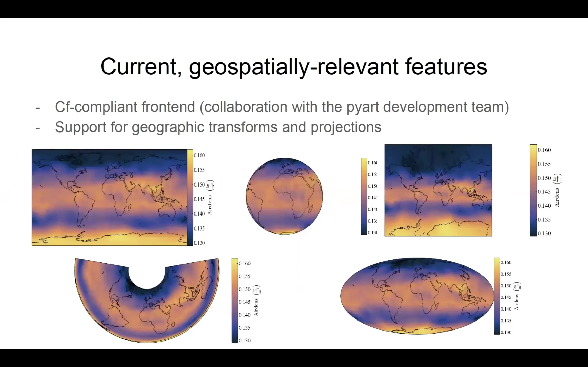Select the circular orthographic globe map
Viewport: 588px width, 367px height.
pyautogui.click(x=284, y=196)
